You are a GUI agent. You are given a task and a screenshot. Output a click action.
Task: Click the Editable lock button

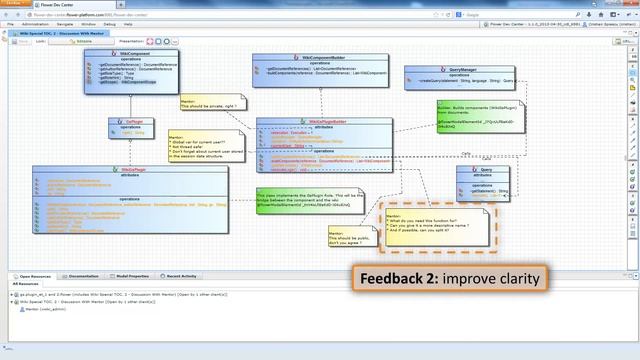coord(81,42)
